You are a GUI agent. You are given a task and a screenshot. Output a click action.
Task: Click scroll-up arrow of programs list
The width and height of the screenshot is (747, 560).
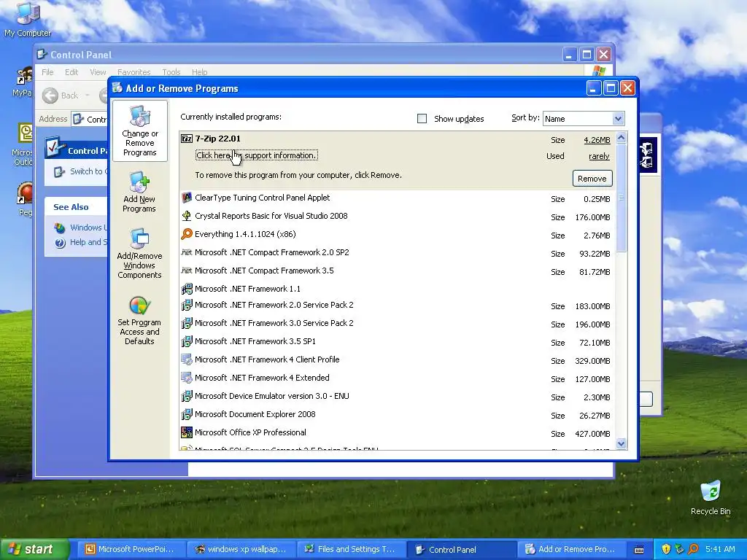tap(622, 138)
